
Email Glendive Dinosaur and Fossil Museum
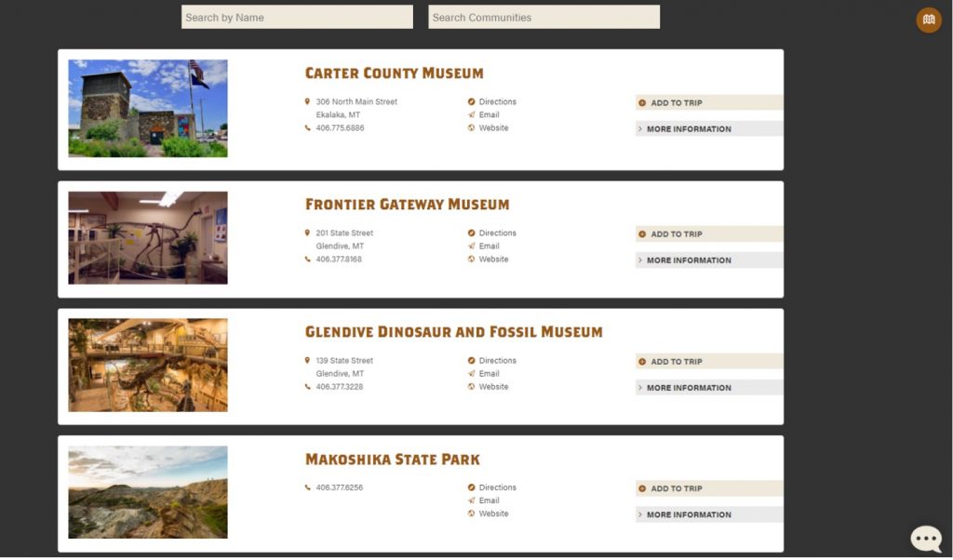[x=489, y=374]
